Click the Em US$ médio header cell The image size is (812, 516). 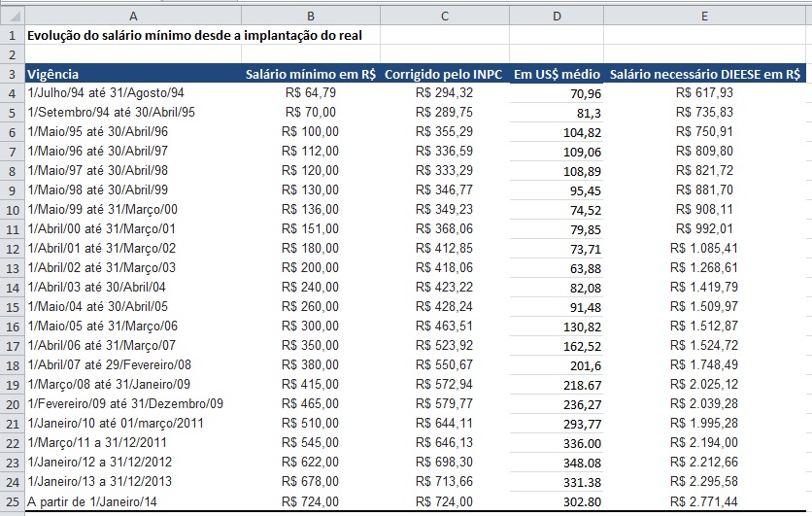557,74
